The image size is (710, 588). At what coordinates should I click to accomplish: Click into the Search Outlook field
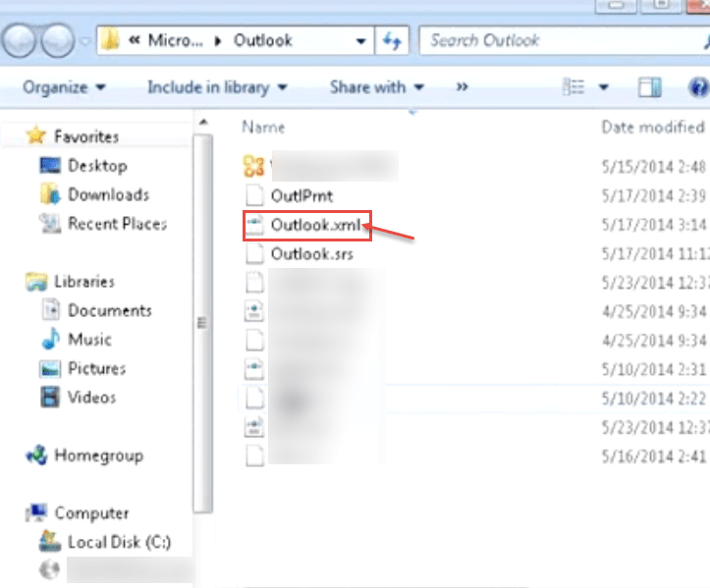point(564,40)
